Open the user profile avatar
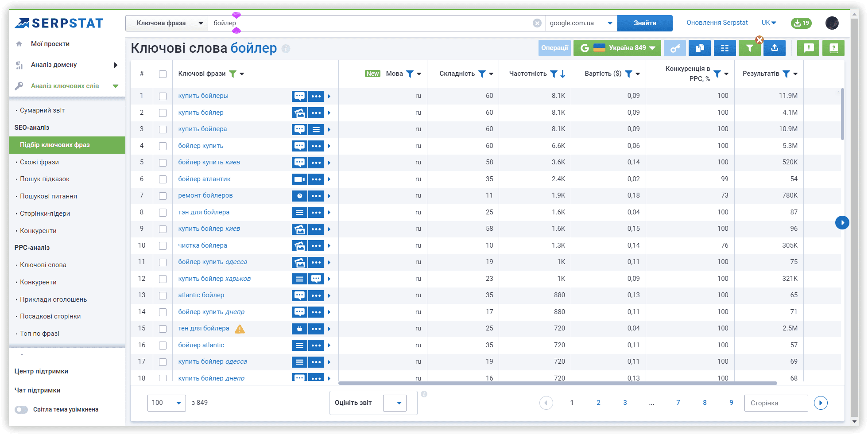Viewport: 868px width, 435px height. [832, 23]
